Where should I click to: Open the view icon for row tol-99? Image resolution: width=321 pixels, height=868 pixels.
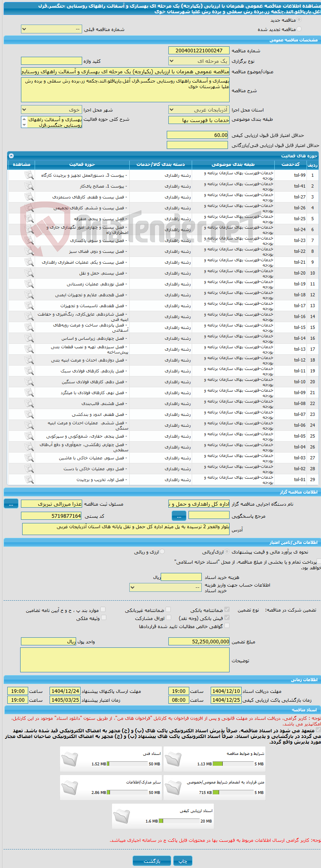(x=29, y=175)
